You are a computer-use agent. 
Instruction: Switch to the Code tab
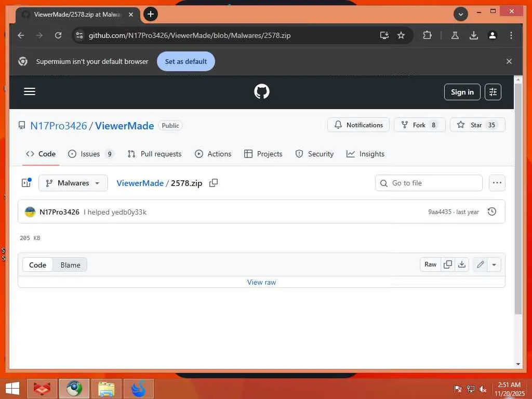coord(41,154)
